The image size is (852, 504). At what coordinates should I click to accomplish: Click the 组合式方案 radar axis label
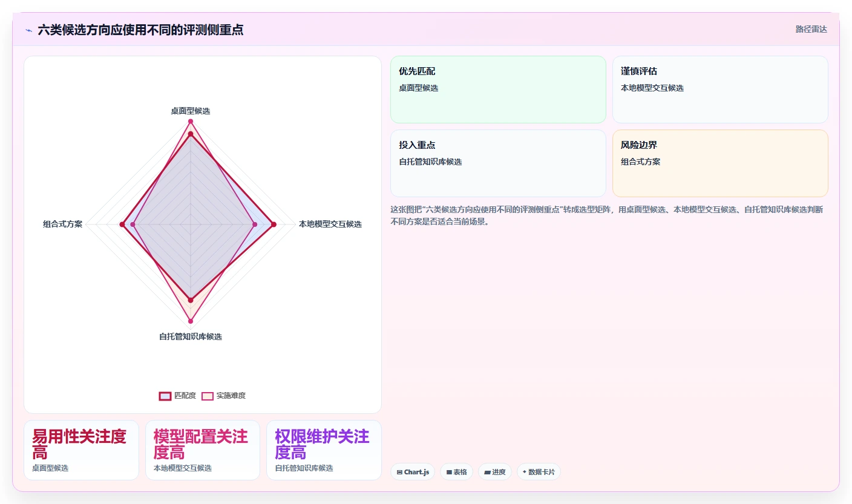63,224
